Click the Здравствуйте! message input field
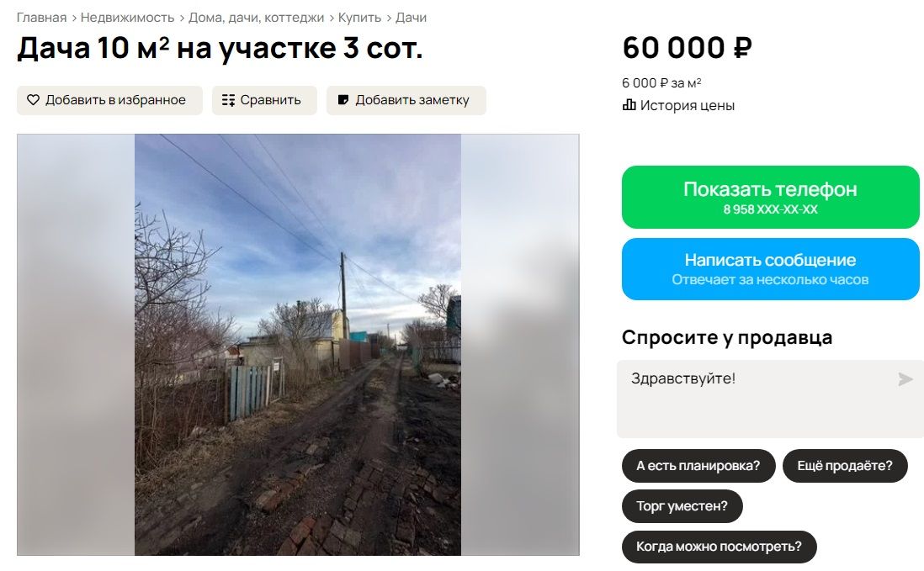The height and width of the screenshot is (571, 924). [x=770, y=399]
